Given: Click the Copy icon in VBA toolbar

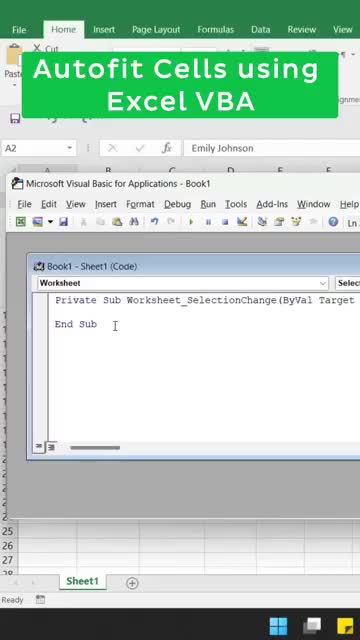Looking at the screenshot, I should coord(100,222).
